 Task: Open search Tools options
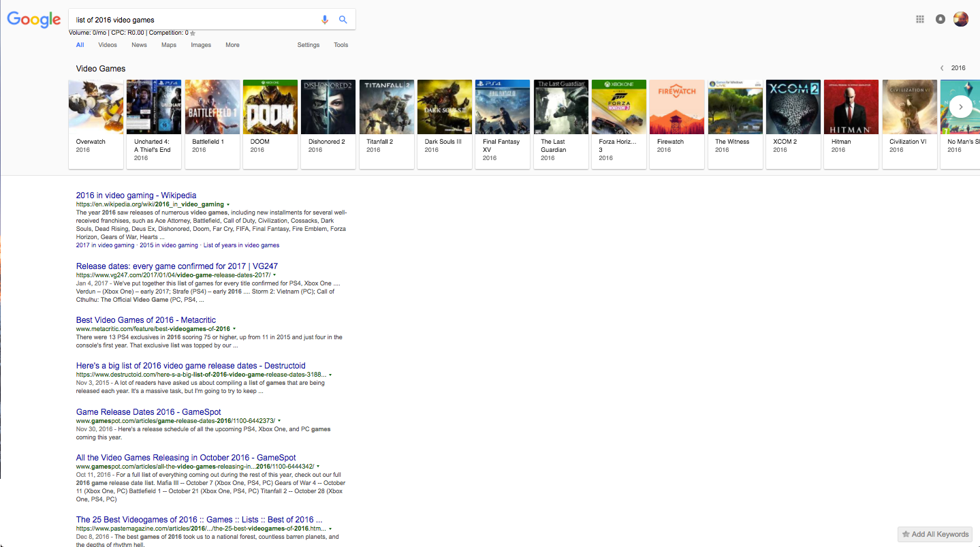(341, 45)
